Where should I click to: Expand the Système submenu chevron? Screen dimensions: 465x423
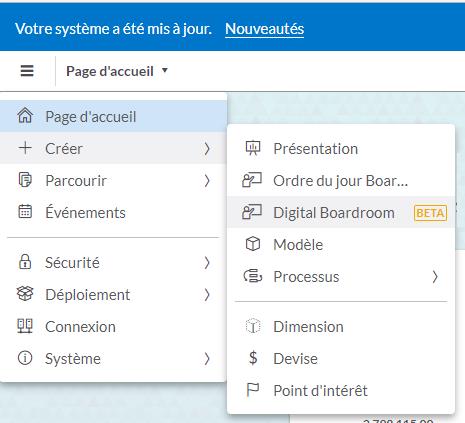[207, 359]
